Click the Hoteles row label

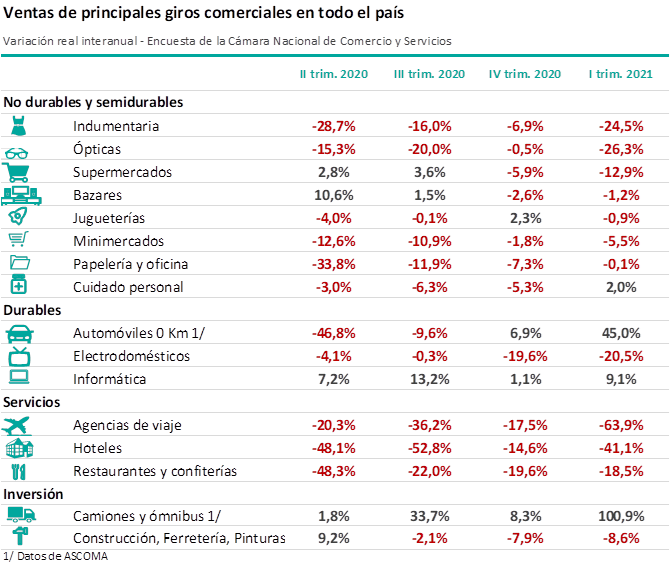point(97,449)
